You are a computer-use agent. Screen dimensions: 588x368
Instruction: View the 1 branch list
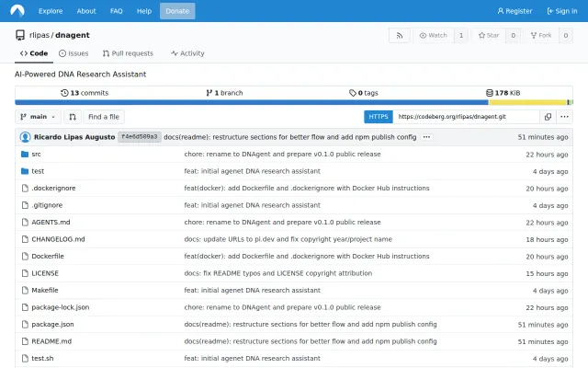pos(224,93)
